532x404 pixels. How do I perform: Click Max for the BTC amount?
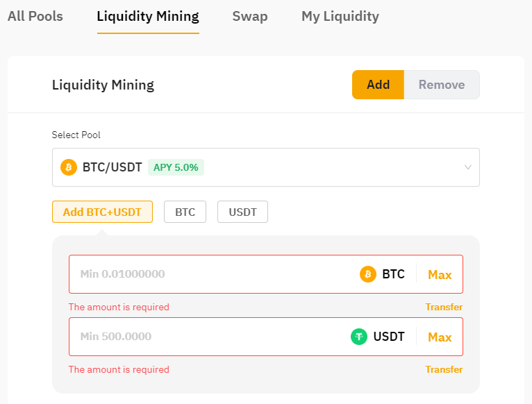pyautogui.click(x=440, y=275)
